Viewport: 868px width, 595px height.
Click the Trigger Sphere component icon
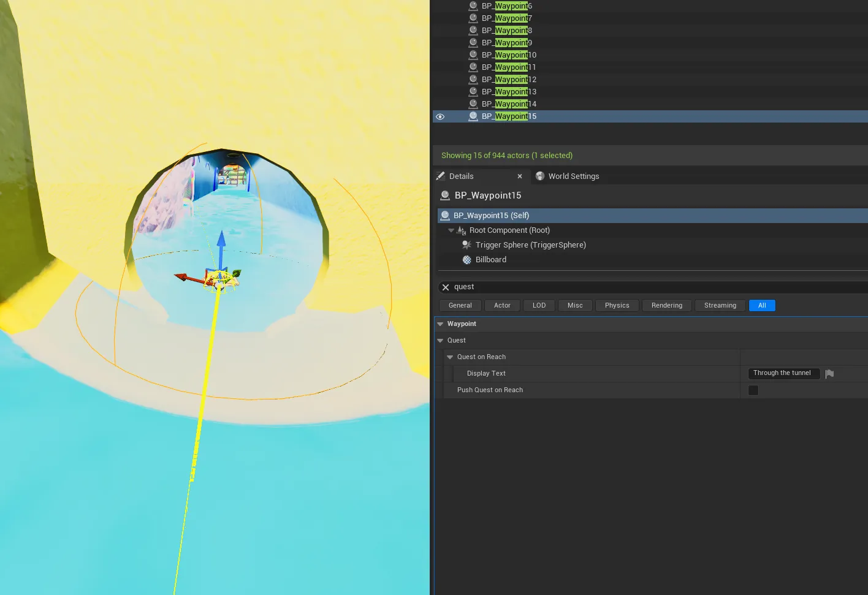click(x=466, y=245)
